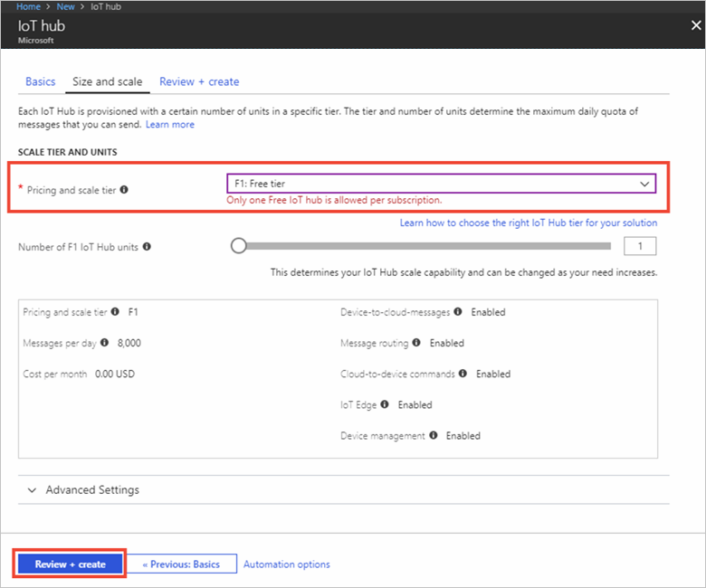Click the SCALE TIER AND UNITS heading

[68, 152]
